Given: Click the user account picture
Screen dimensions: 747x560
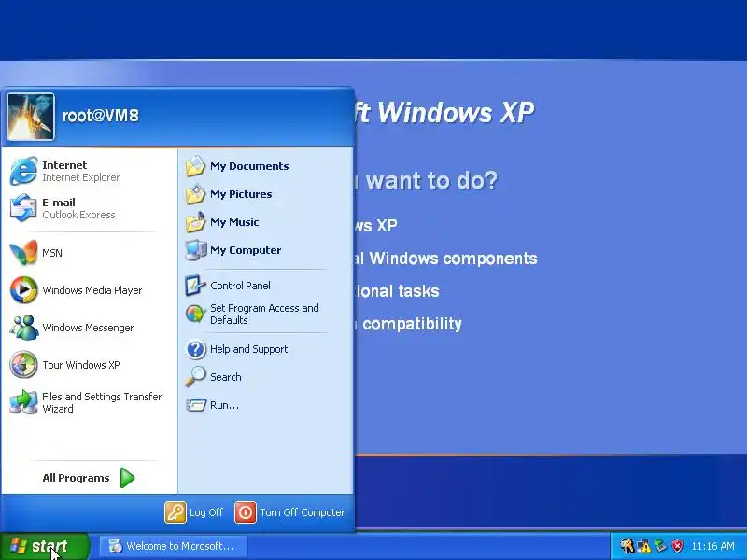Looking at the screenshot, I should (x=31, y=117).
